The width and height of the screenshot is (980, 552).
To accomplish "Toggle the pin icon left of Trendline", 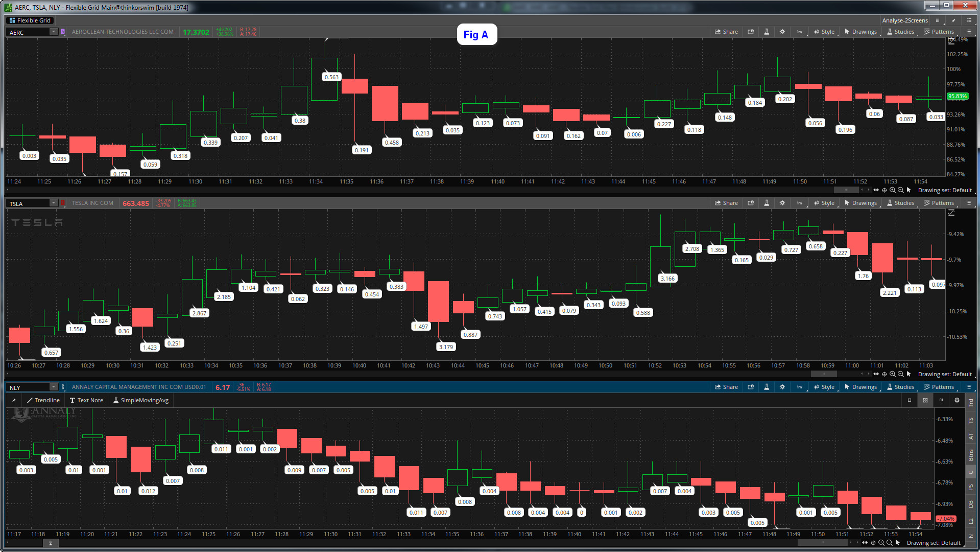I will [14, 400].
